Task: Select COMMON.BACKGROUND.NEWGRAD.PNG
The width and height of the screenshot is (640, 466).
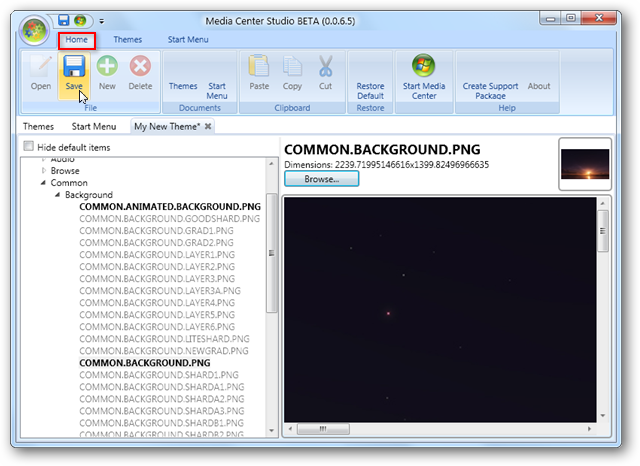Action: (x=164, y=351)
